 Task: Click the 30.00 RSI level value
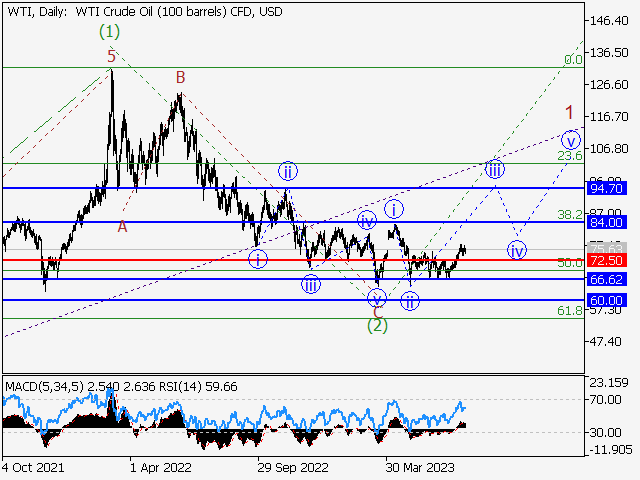tap(605, 432)
